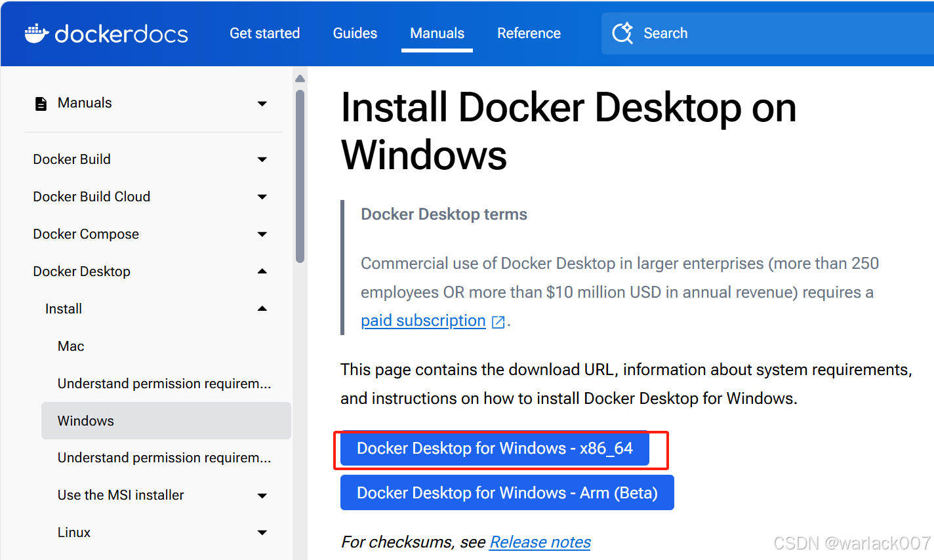934x560 pixels.
Task: Open Docker Desktop in the sidebar
Action: (81, 271)
